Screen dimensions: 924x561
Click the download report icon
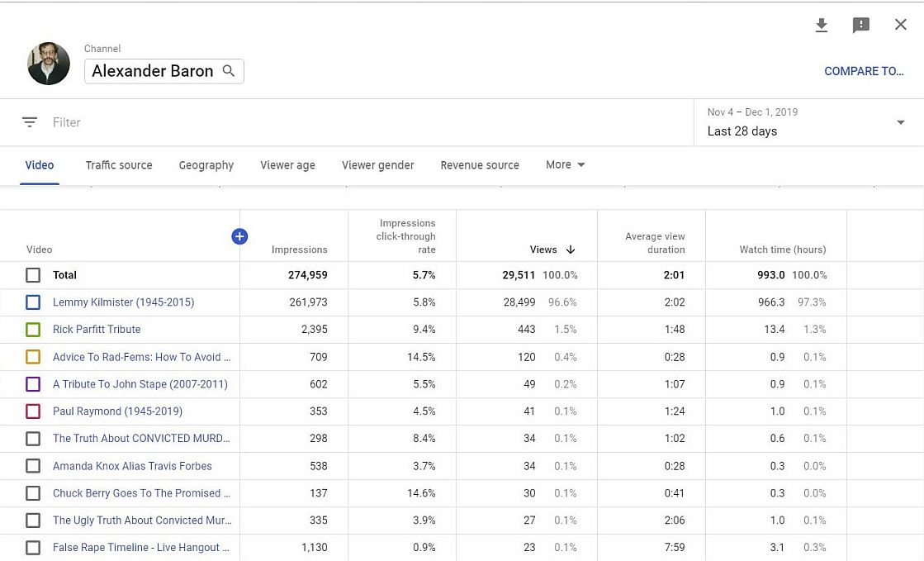(x=821, y=26)
